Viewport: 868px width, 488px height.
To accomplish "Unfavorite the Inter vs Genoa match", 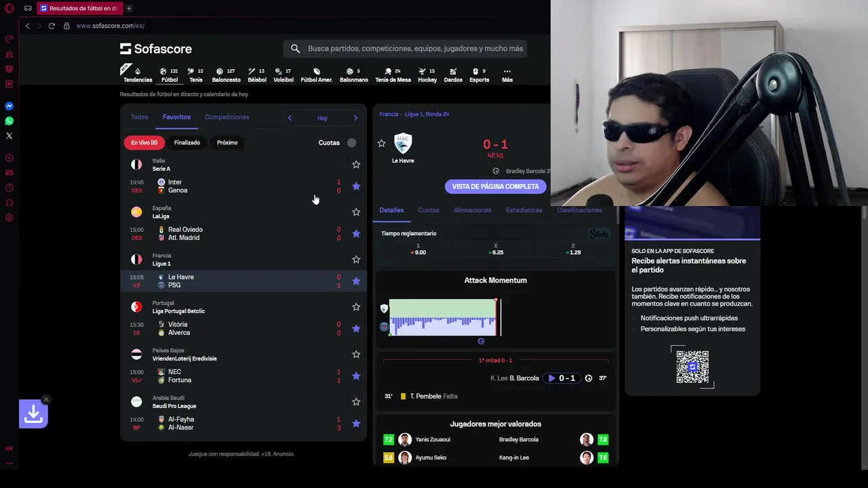I will 356,186.
